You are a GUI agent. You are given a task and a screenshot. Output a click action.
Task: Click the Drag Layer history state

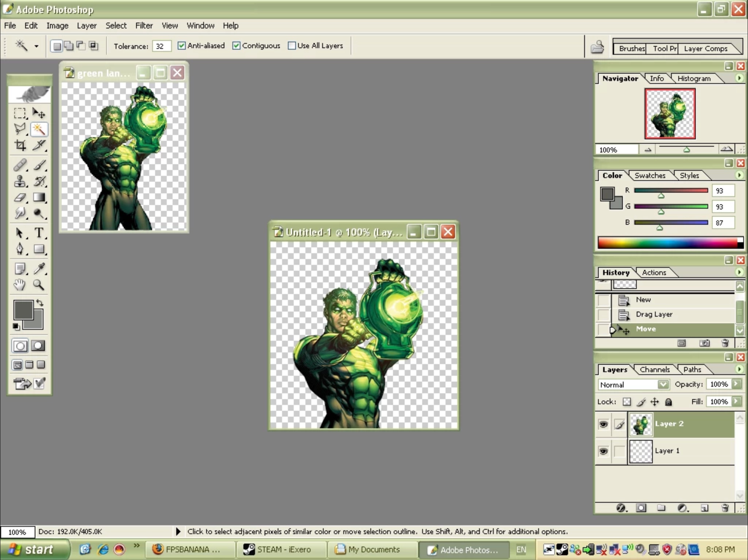[653, 314]
